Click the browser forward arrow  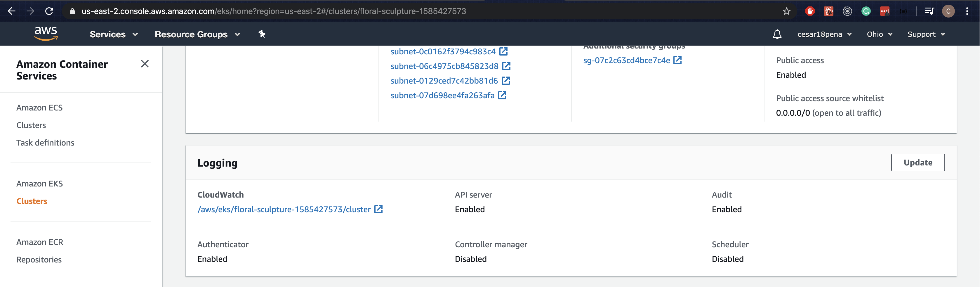tap(30, 11)
